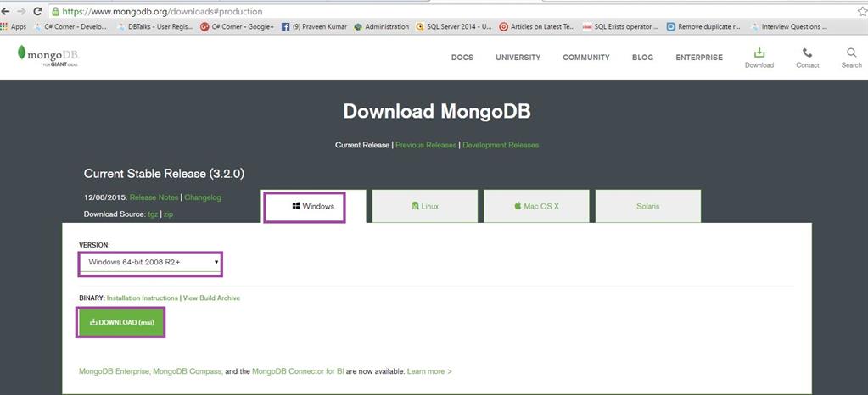The width and height of the screenshot is (868, 395).
Task: Click the browser back arrow
Action: (x=6, y=11)
